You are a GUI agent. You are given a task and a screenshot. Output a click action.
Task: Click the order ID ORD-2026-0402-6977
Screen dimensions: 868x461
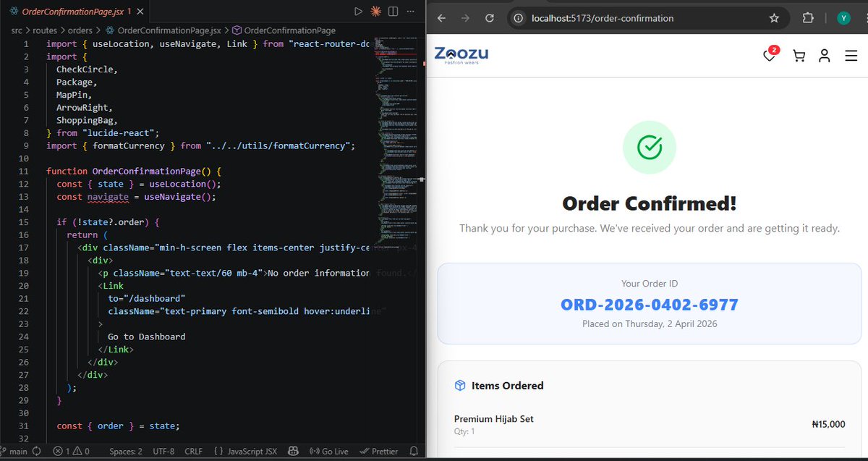click(650, 305)
